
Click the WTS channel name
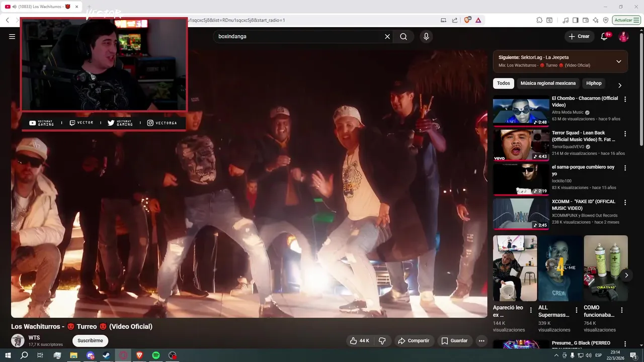click(x=34, y=338)
